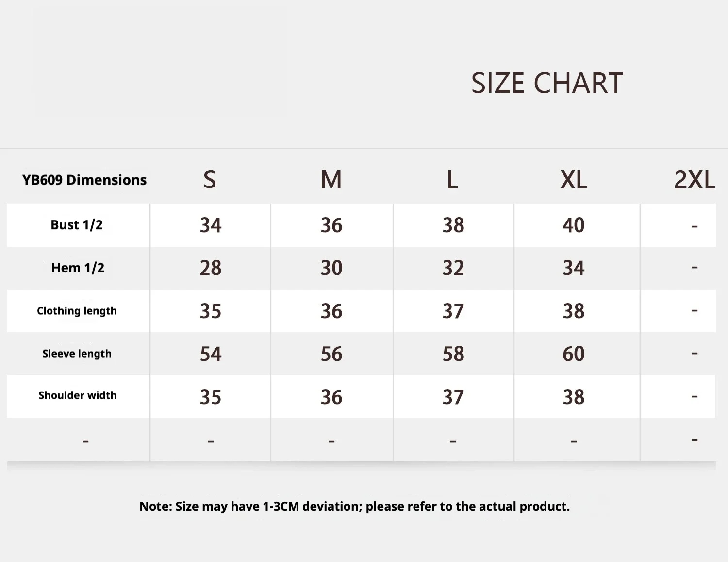Click the size deviation note text
This screenshot has height=562, width=728.
click(x=354, y=507)
